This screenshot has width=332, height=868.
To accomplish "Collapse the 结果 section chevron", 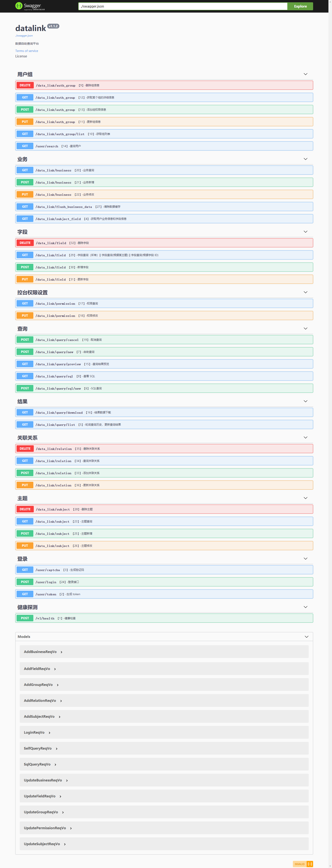I will [305, 401].
